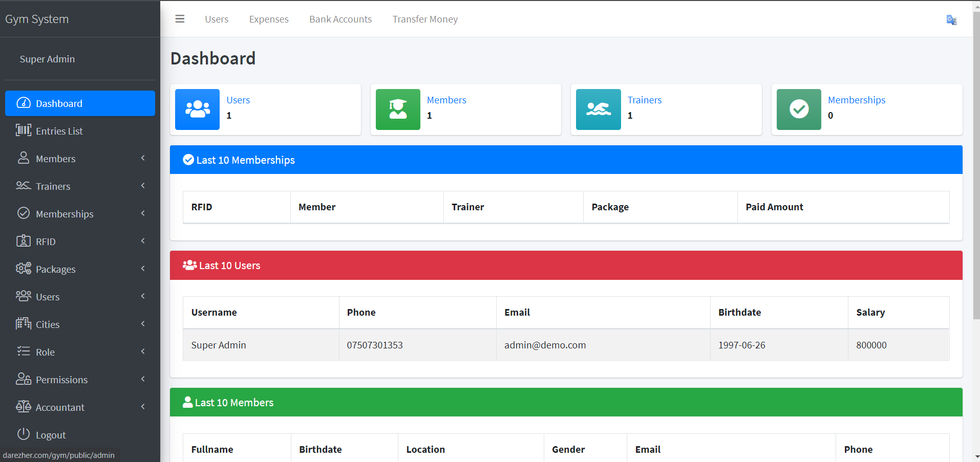Expand the Permissions sidebar submenu arrow

click(x=143, y=379)
